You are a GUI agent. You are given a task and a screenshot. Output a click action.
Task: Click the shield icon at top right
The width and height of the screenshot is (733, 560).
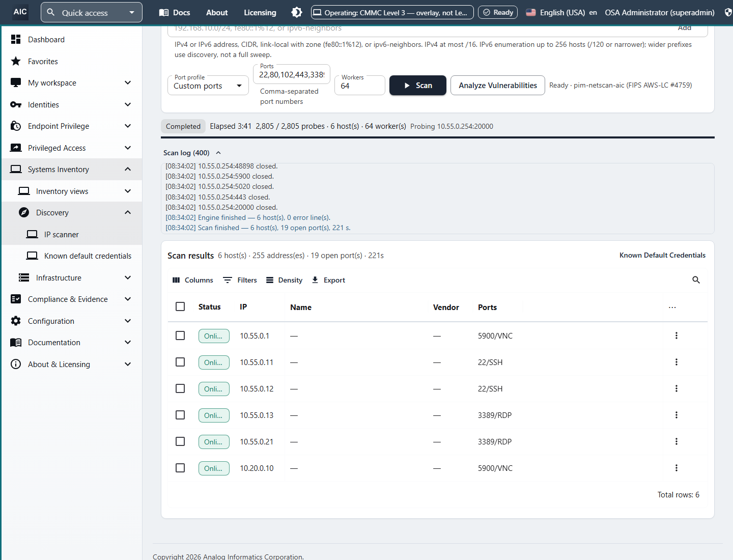coord(728,12)
